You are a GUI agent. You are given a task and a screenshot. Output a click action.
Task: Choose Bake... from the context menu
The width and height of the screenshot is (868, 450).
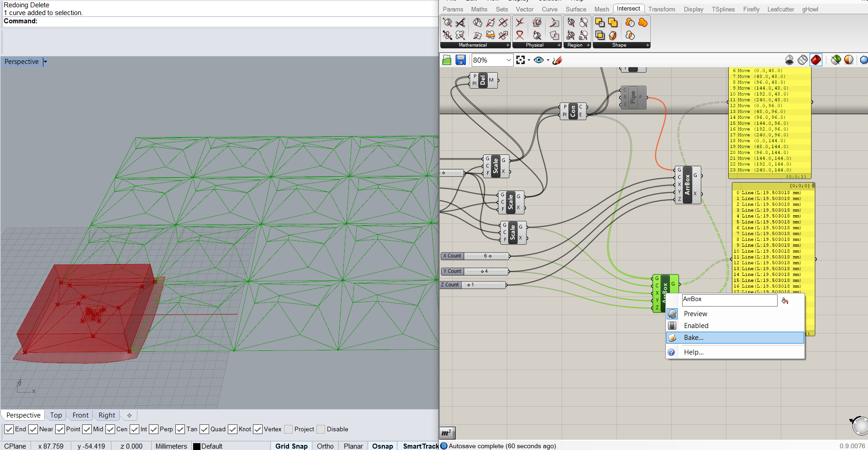(735, 338)
